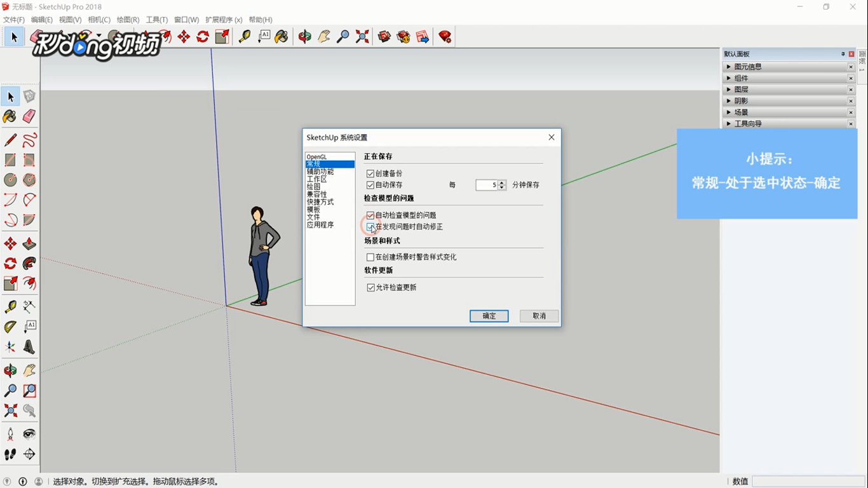Select the Walk footprints tool
Viewport: 868px width, 488px height.
point(10,454)
